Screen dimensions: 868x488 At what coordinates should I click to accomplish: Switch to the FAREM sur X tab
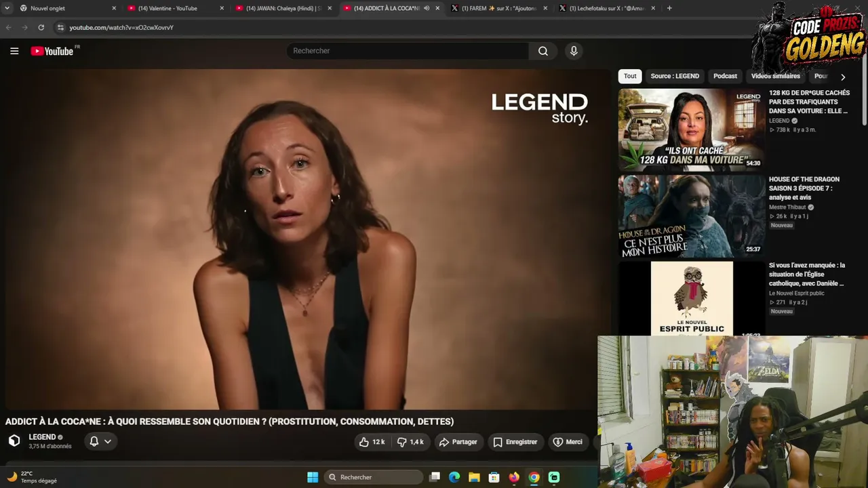coord(500,8)
